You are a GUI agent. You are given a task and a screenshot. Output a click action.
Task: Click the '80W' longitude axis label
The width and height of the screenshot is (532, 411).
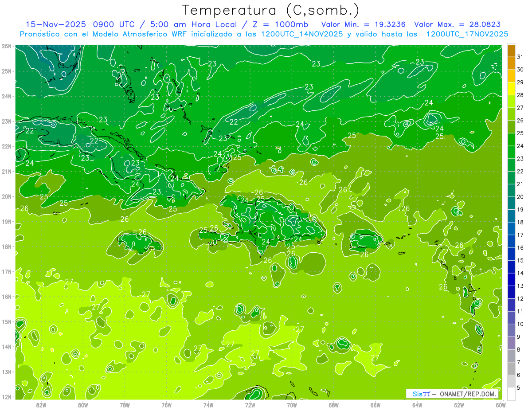point(83,405)
